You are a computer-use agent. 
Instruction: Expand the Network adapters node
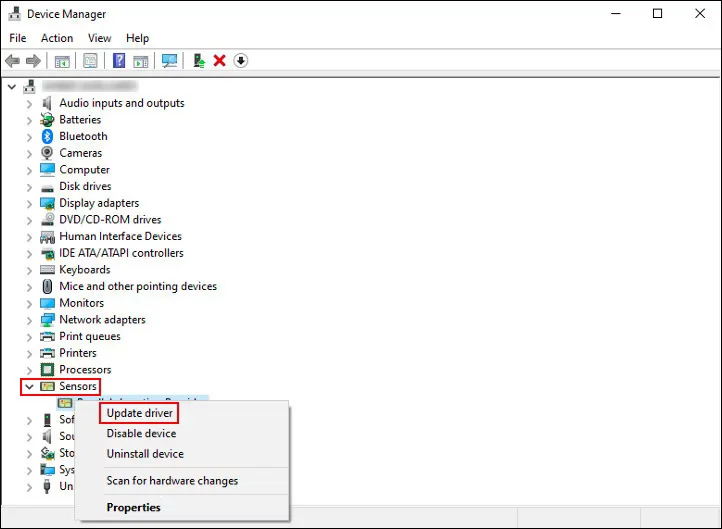[29, 320]
